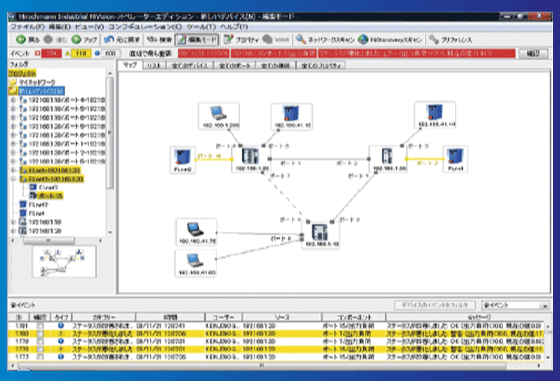Tick the confirm checkbox of event 1780
Image resolution: width=560 pixels, height=381 pixels.
click(x=40, y=334)
